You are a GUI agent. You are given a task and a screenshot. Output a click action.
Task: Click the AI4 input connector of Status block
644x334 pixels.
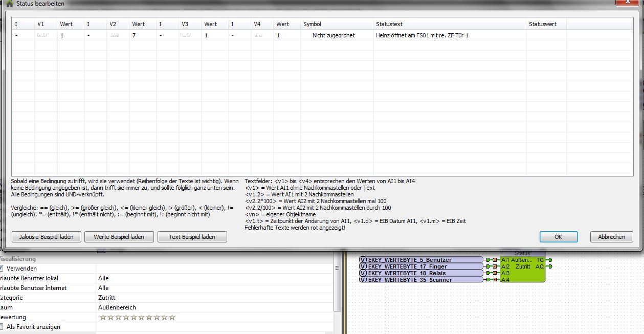[x=495, y=280]
